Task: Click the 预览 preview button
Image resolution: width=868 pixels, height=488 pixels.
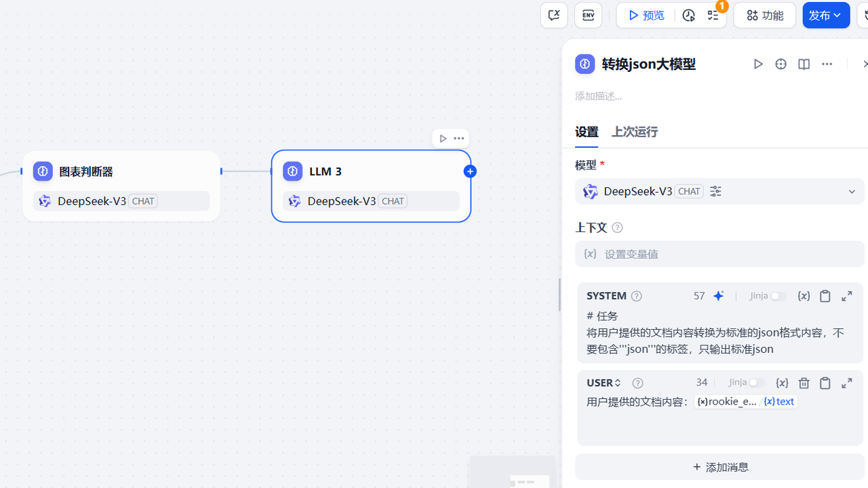Action: (646, 15)
